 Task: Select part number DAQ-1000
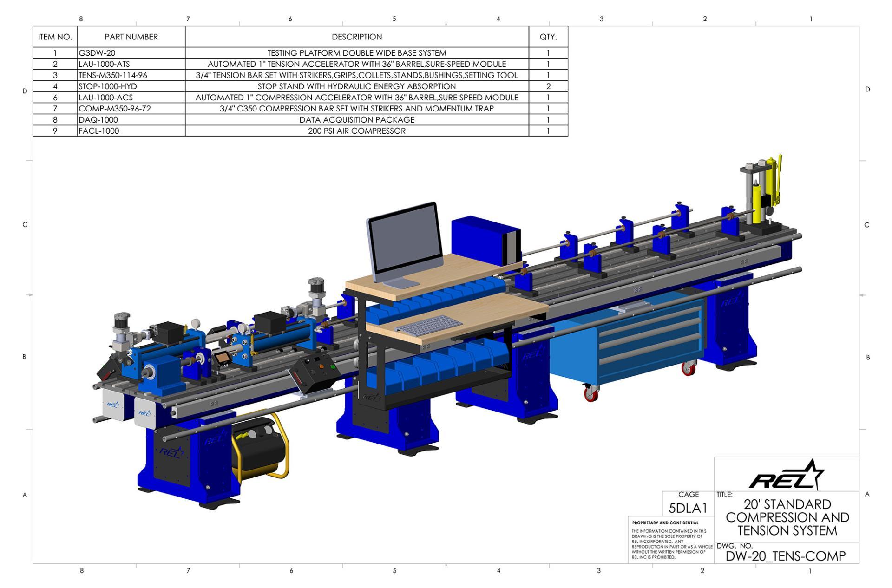point(131,120)
